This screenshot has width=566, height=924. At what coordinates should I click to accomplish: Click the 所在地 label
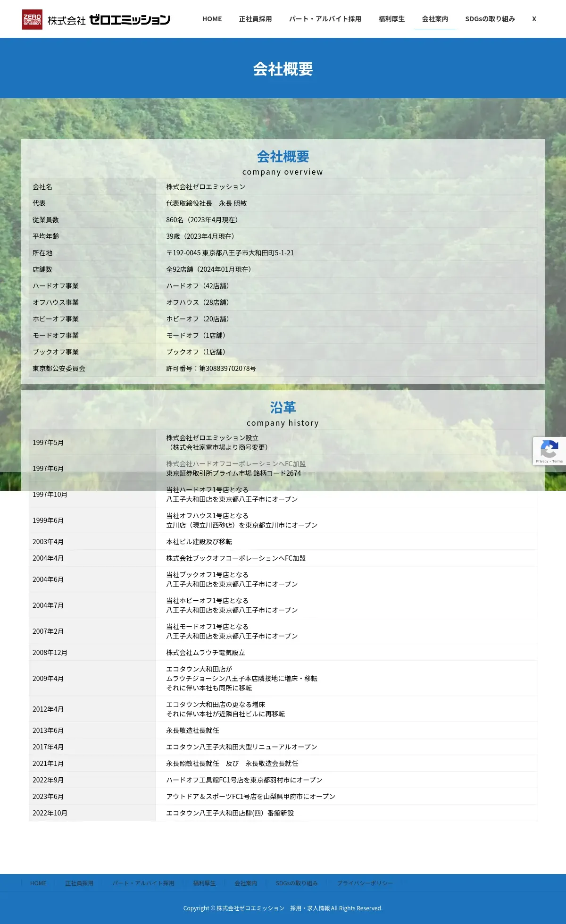point(42,253)
